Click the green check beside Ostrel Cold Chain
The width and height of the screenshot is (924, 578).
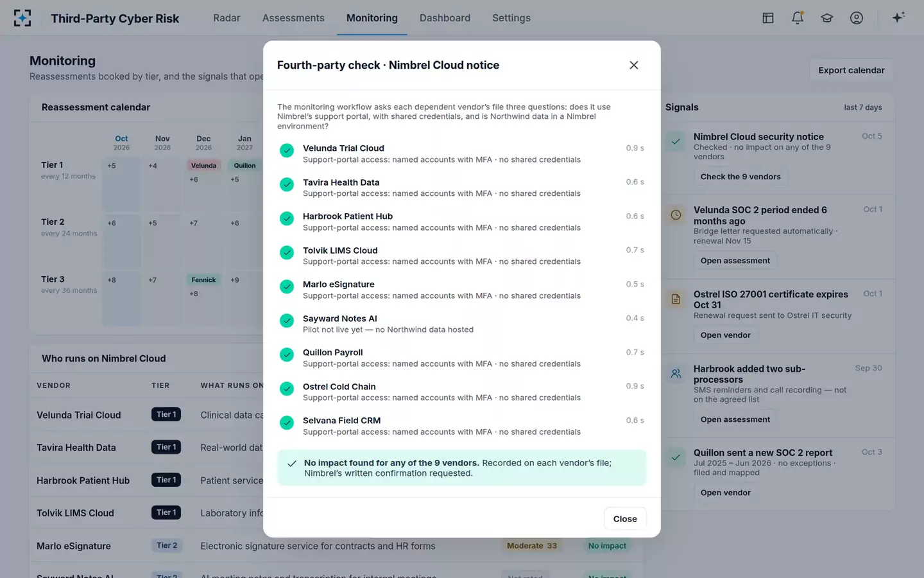click(287, 389)
